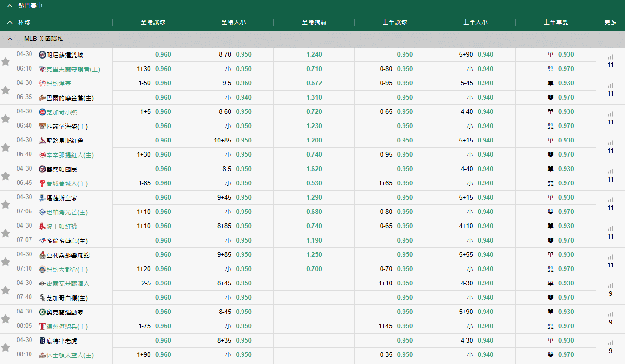Click the stats bar icon for 華盛頓國民 game

[610, 172]
